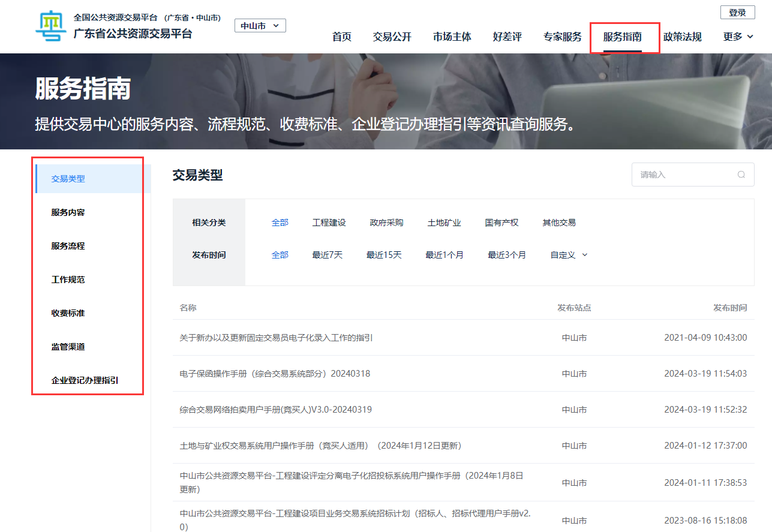Click the 请输入 search input field
The width and height of the screenshot is (772, 532).
point(684,175)
